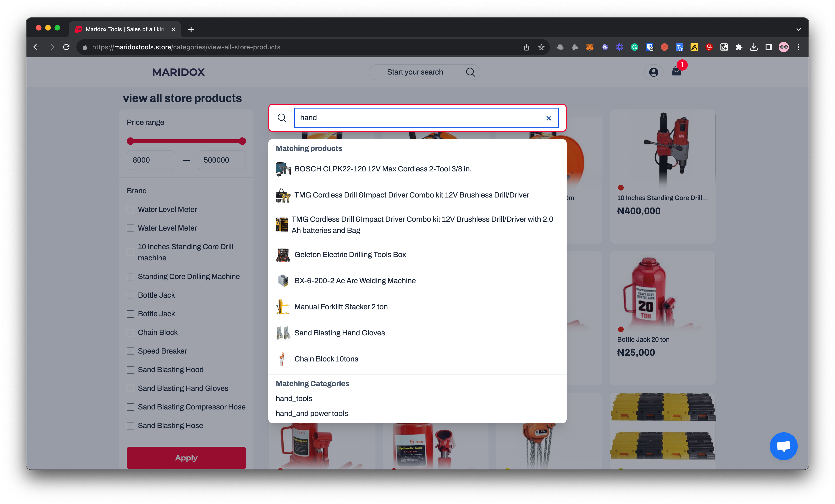Viewport: 835px width, 504px height.
Task: Click the tab list chevron at top right
Action: [798, 30]
